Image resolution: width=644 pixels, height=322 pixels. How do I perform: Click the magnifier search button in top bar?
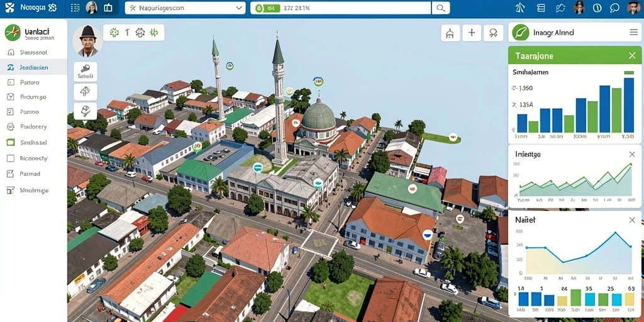[x=441, y=8]
